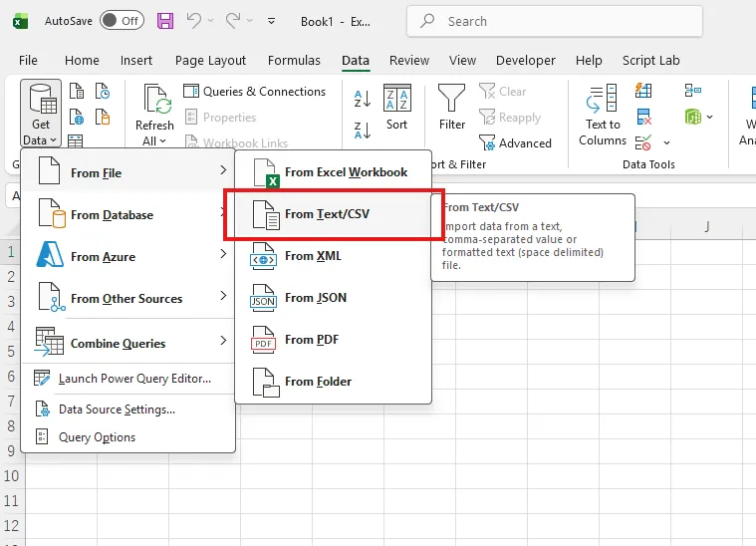
Task: Choose From PDF
Action: tap(333, 340)
